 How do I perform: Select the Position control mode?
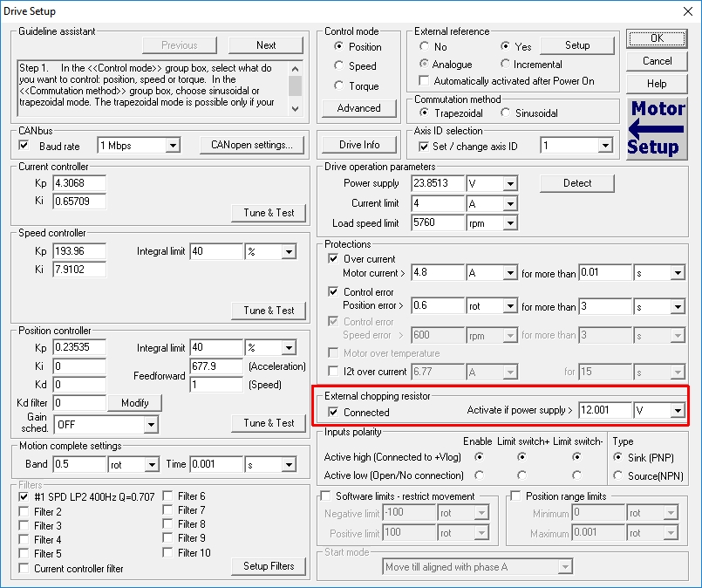[x=339, y=46]
